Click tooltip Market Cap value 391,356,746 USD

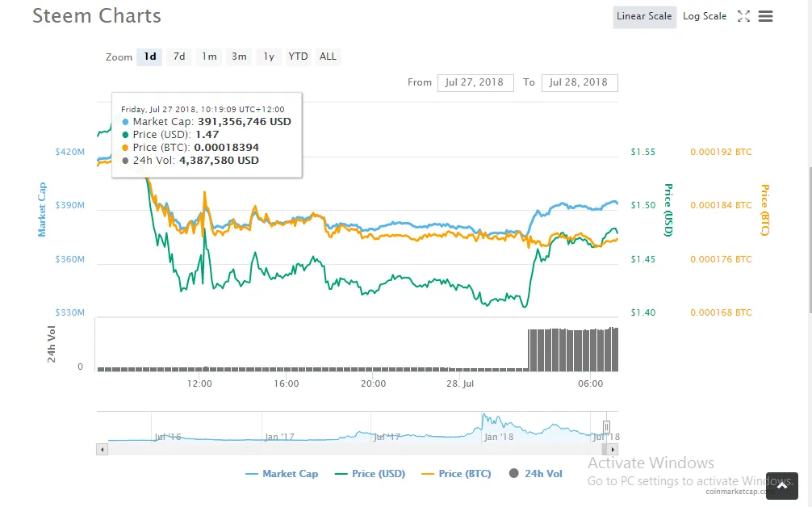point(245,122)
